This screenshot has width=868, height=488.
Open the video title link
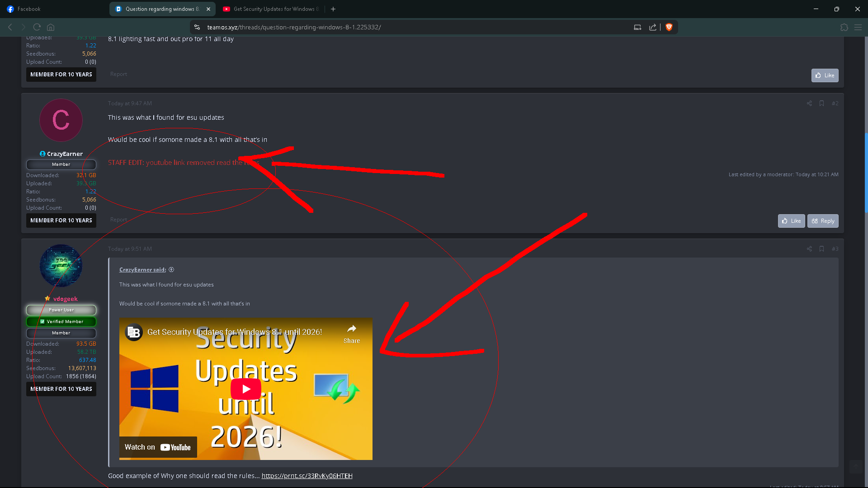235,332
